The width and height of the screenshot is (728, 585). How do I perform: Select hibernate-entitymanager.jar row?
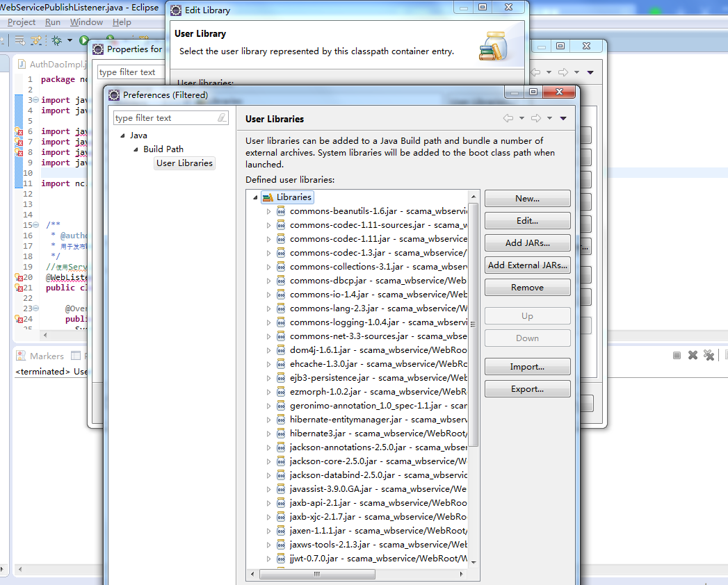(378, 420)
